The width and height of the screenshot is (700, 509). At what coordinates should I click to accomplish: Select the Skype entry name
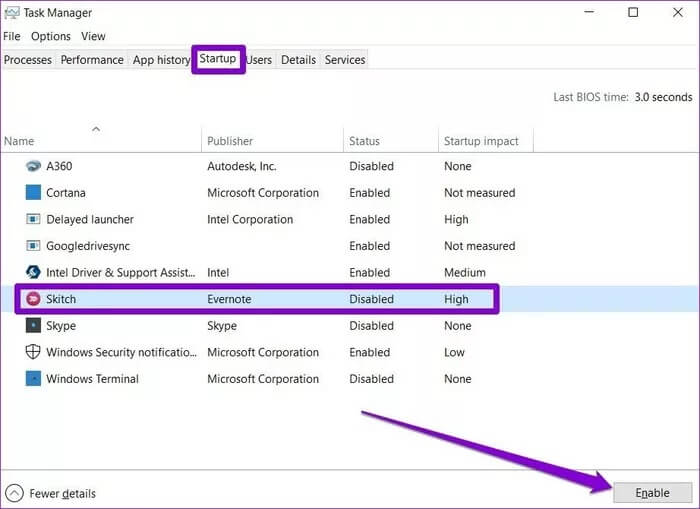coord(61,325)
